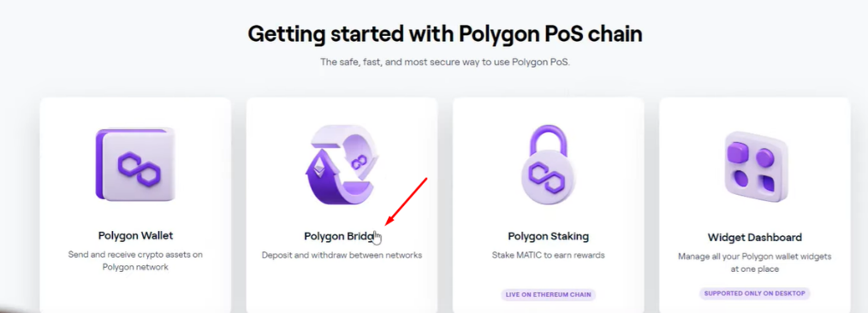Click the 'Send and receive crypto assets' description
The width and height of the screenshot is (868, 313).
[135, 261]
